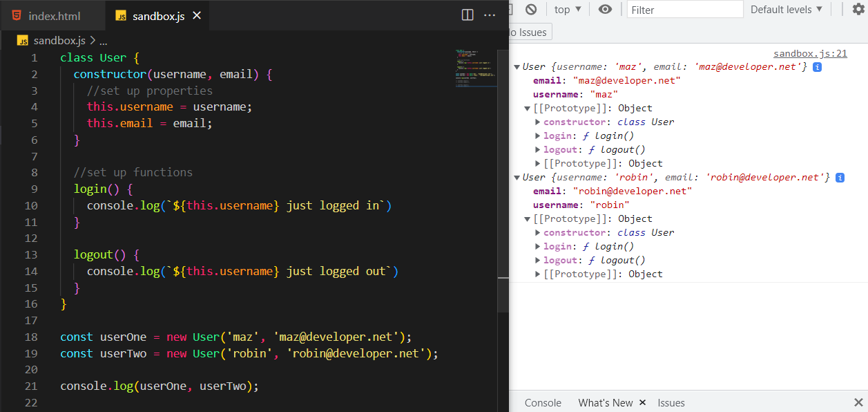Switch to the Console drawer tab
This screenshot has height=412, width=868.
click(543, 403)
